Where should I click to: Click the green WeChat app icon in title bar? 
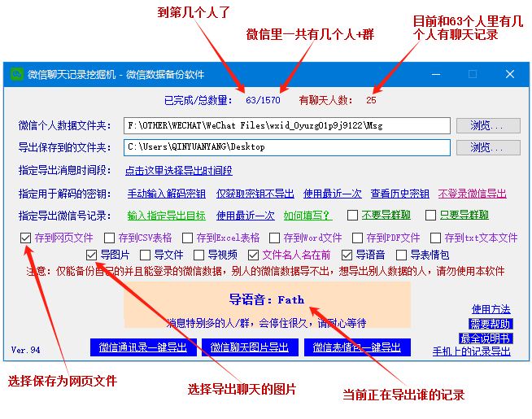click(x=16, y=74)
